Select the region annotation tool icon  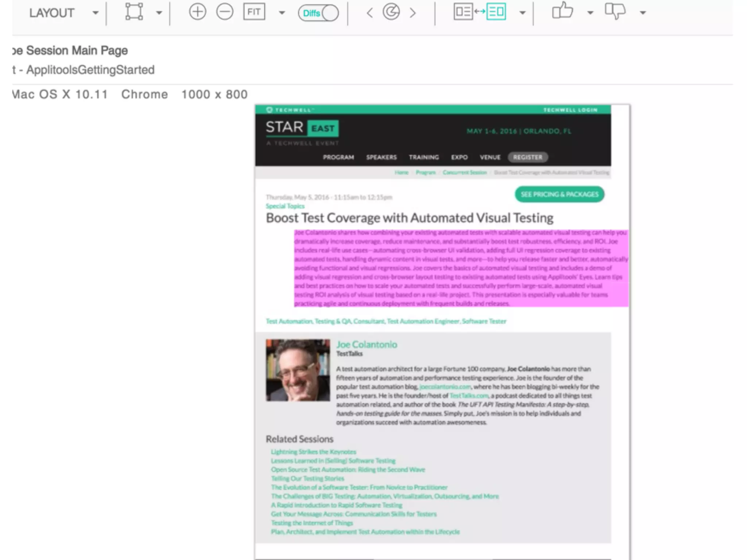click(134, 12)
